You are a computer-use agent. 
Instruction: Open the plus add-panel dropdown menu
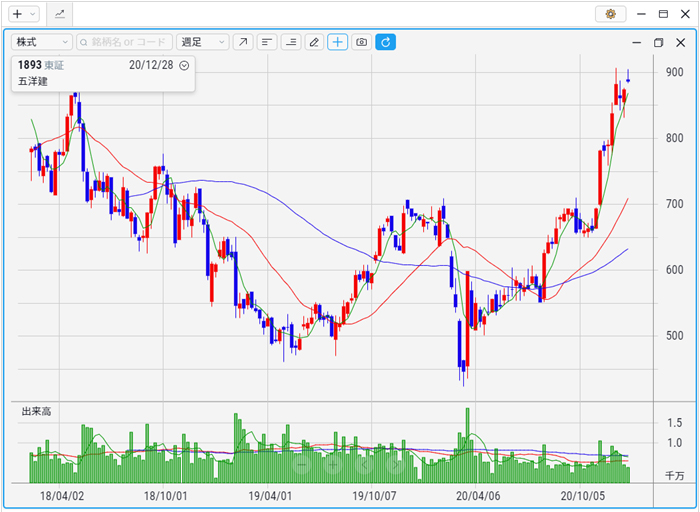[x=23, y=14]
